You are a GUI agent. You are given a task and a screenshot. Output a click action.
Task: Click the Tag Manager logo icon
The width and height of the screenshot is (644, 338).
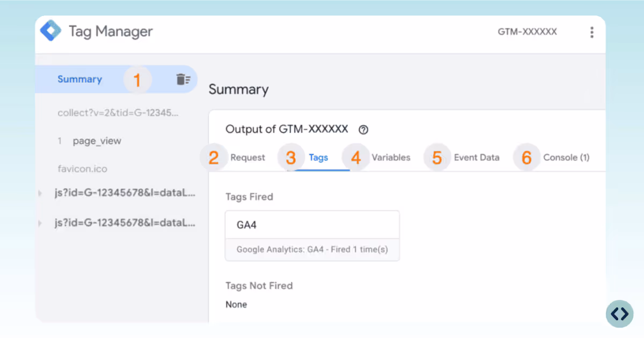[x=51, y=31]
